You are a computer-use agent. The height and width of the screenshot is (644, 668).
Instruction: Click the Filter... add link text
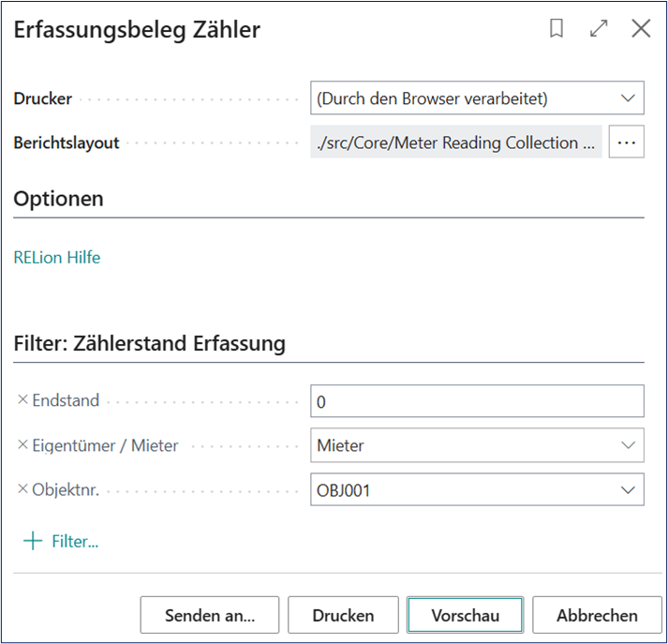pos(75,542)
